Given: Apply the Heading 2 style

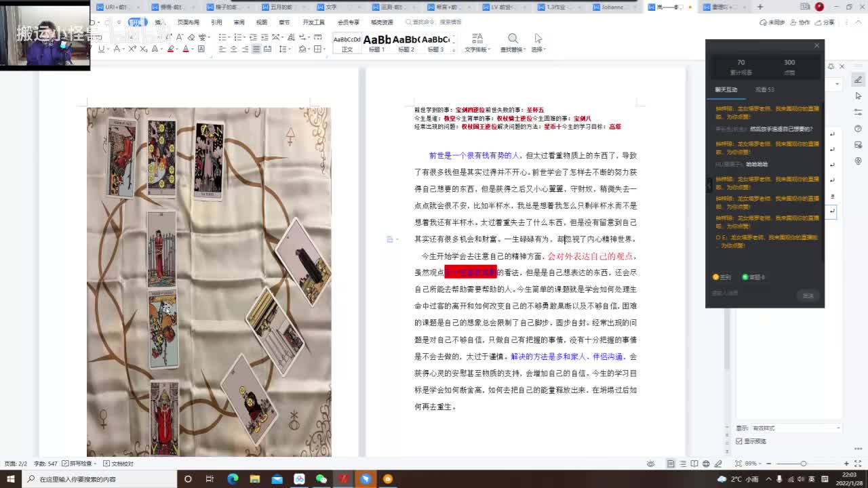Looking at the screenshot, I should click(x=406, y=43).
